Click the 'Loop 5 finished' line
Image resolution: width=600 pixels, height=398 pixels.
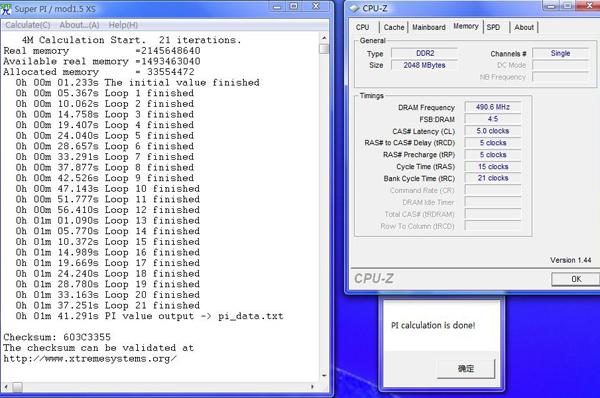tap(104, 135)
